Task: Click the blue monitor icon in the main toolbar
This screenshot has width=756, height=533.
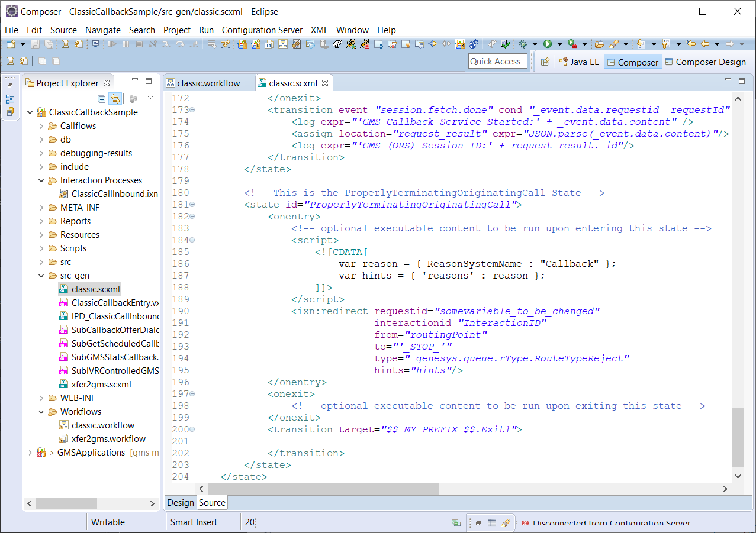Action: point(95,44)
